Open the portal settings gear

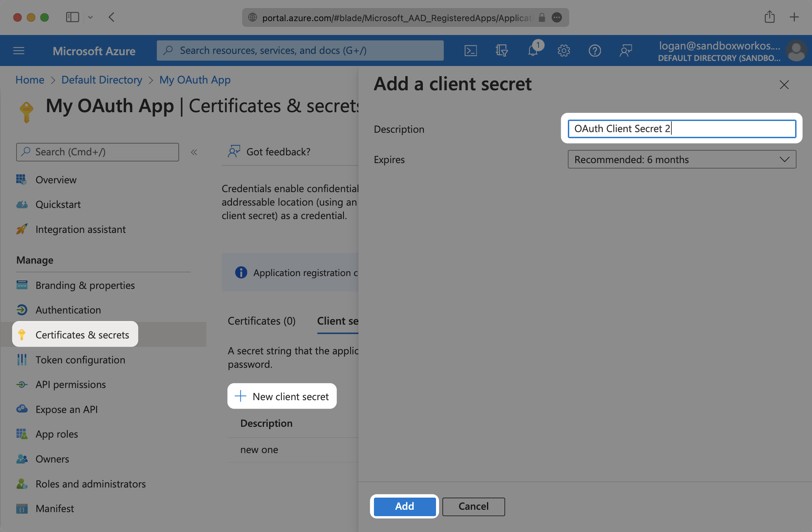[564, 51]
